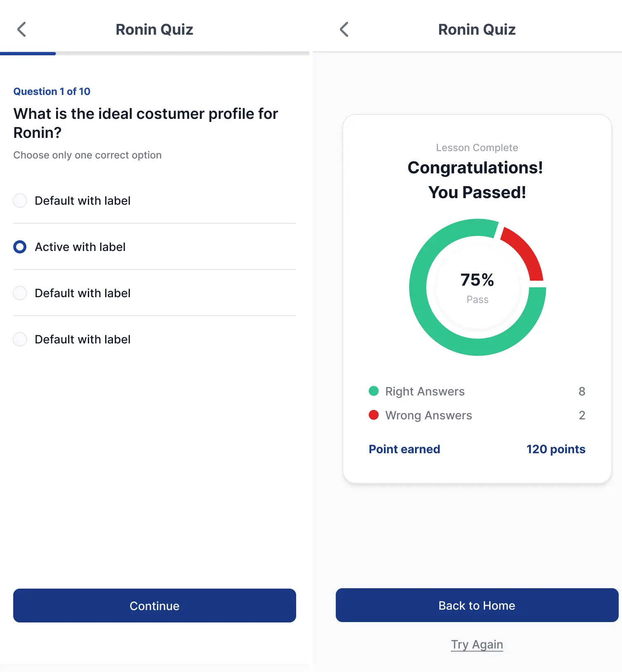Click the Continue button
The height and width of the screenshot is (672, 622).
click(x=155, y=606)
